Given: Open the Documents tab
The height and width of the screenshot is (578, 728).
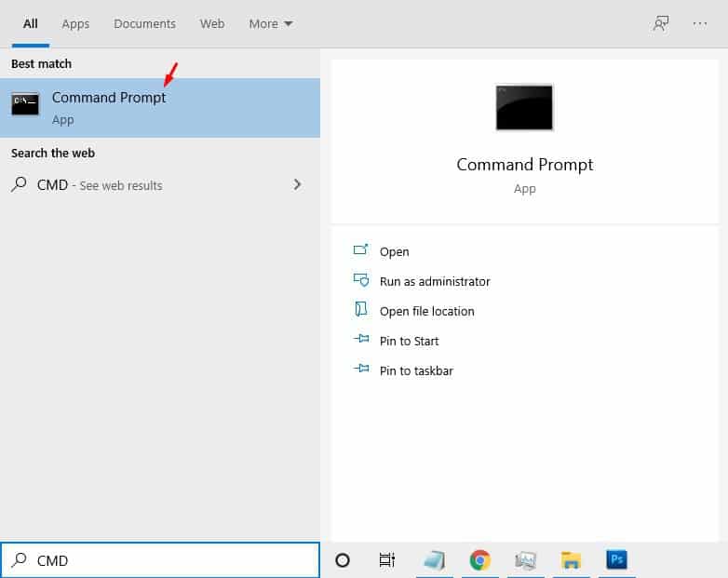Looking at the screenshot, I should 144,23.
